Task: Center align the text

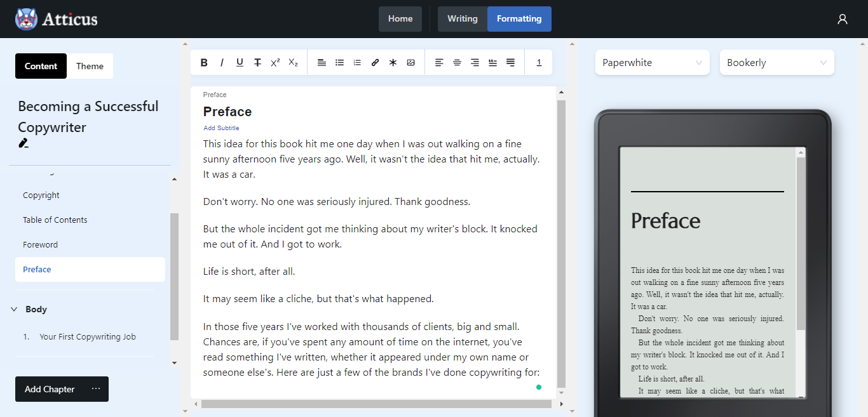Action: 457,62
